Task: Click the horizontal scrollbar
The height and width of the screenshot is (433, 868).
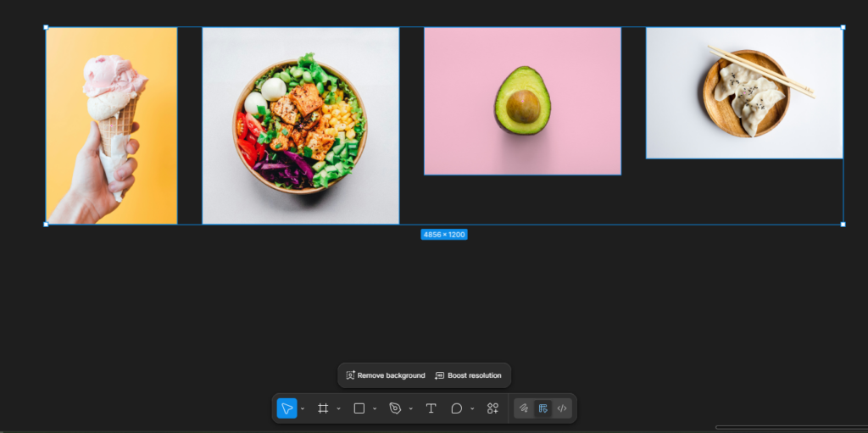Action: 792,427
